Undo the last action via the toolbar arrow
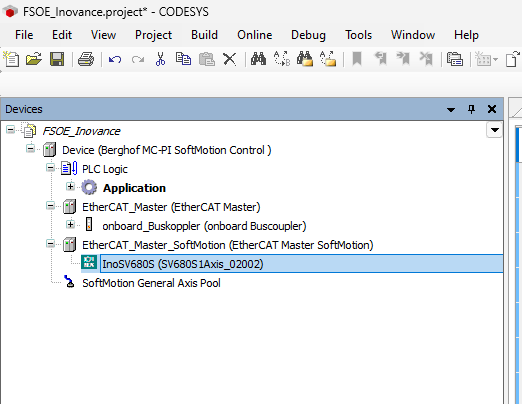The height and width of the screenshot is (404, 522). 115,60
